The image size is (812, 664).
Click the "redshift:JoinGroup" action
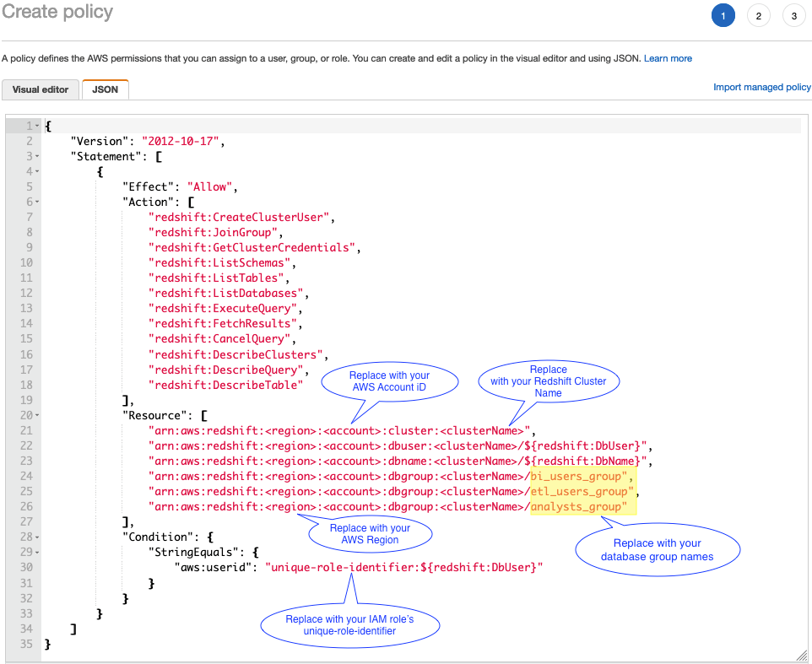[x=213, y=232]
